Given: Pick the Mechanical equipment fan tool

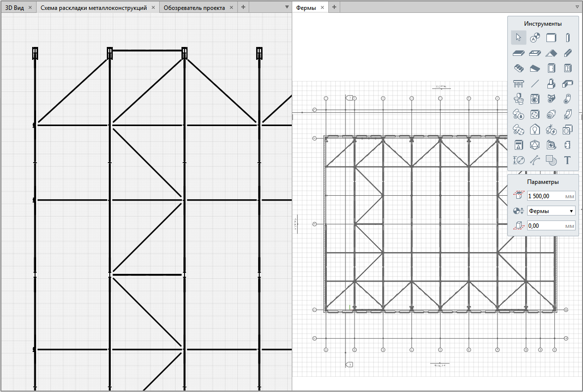Looking at the screenshot, I should coord(535,114).
